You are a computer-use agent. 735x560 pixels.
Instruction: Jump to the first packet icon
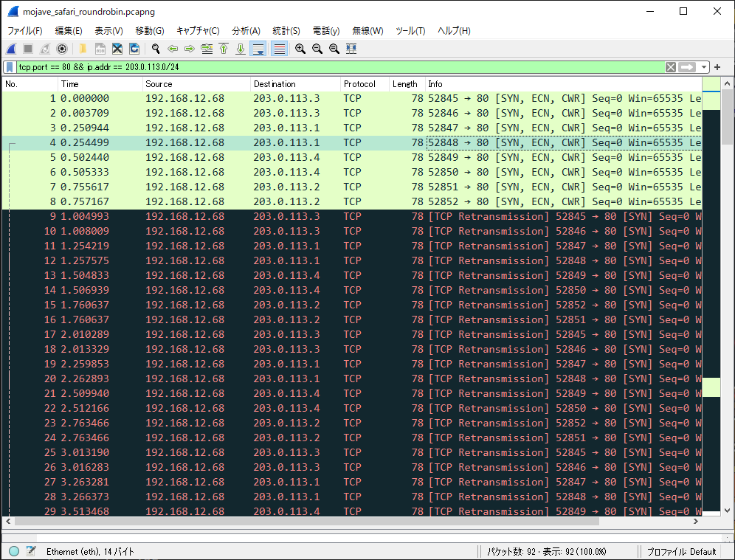point(224,49)
